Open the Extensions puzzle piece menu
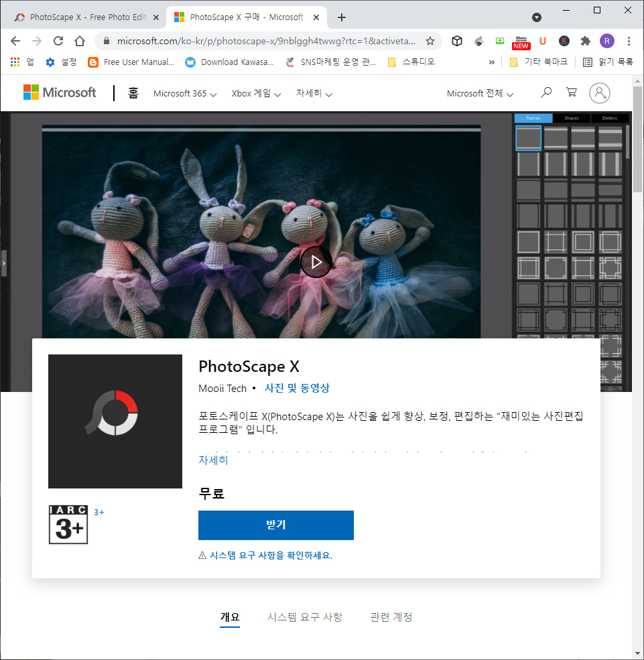644x660 pixels. click(586, 41)
